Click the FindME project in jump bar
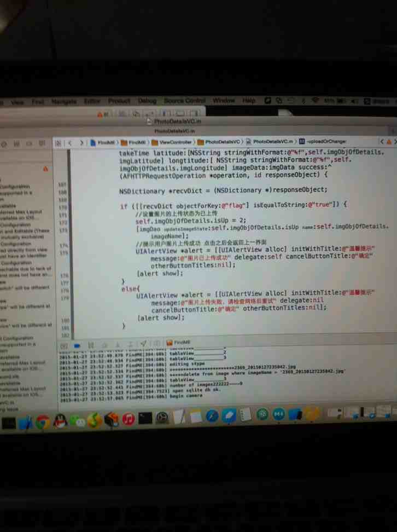Image resolution: width=397 pixels, height=532 pixels. pos(103,143)
